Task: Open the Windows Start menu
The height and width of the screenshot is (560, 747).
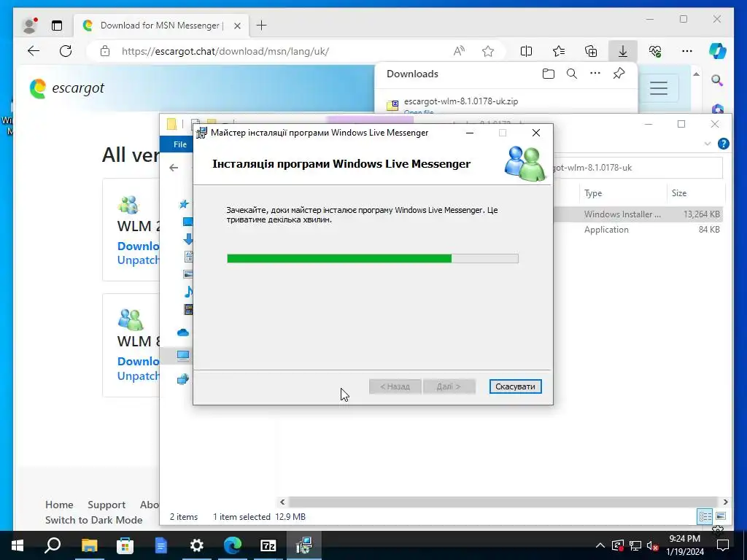Action: 18,545
